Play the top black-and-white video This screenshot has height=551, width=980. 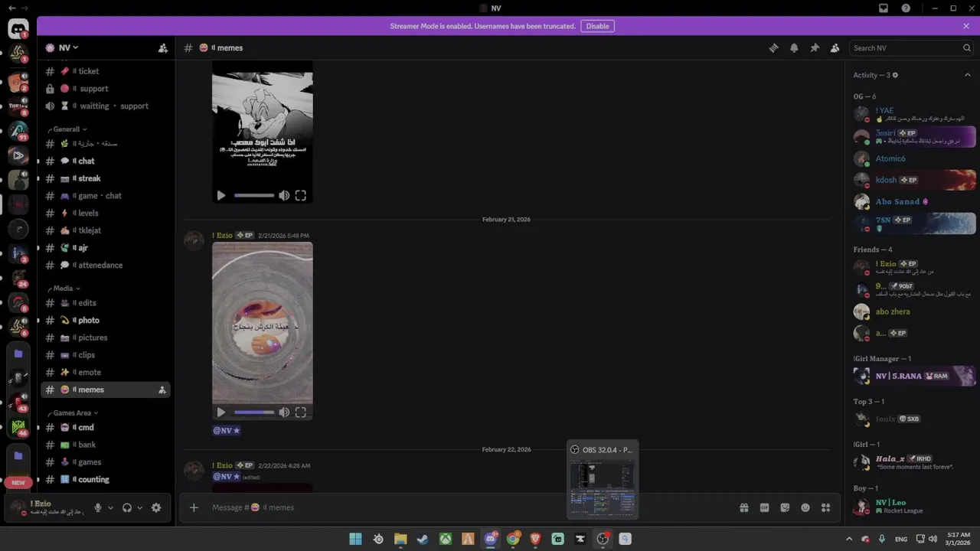(221, 196)
